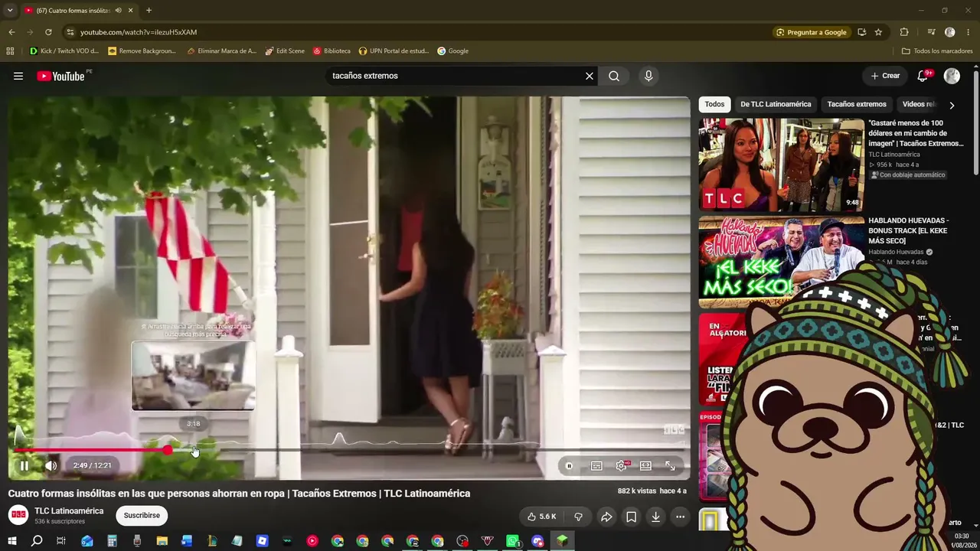Clear the search box text
This screenshot has height=551, width=980.
pos(590,76)
